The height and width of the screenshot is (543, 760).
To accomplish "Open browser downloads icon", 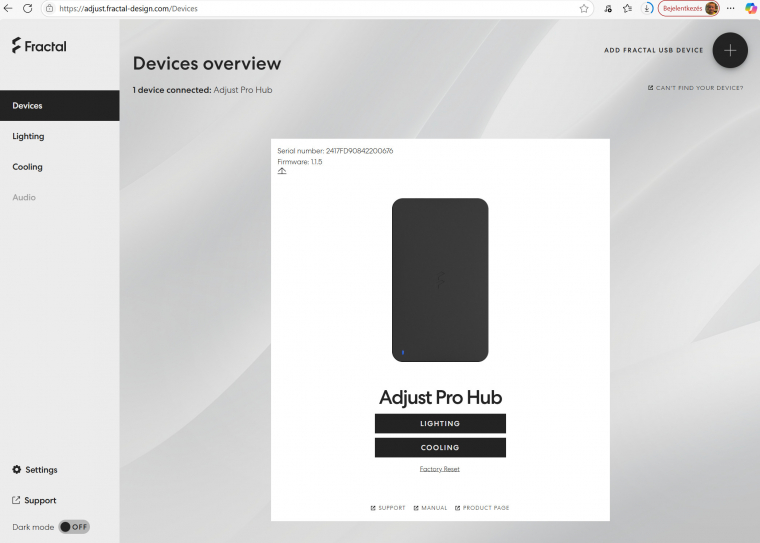I will (x=647, y=8).
